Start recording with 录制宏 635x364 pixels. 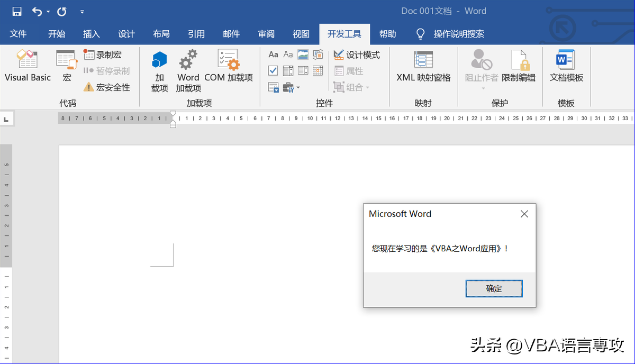103,54
